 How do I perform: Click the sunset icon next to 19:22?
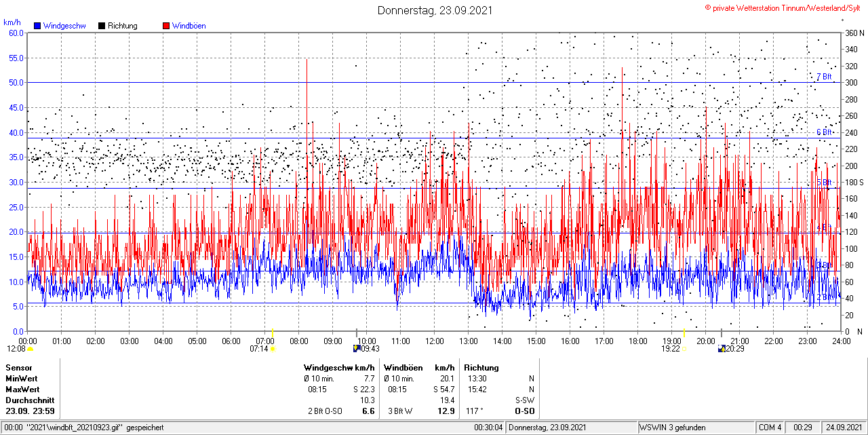pos(684,349)
